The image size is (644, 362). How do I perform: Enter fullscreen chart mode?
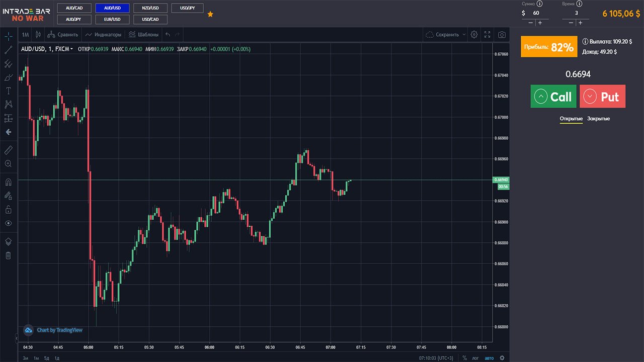coord(487,35)
